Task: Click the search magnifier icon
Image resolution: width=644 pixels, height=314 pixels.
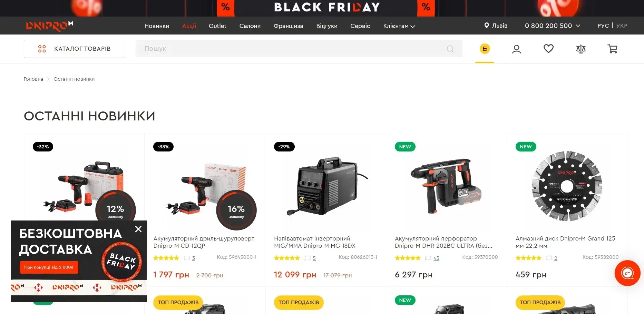Action: click(x=450, y=49)
